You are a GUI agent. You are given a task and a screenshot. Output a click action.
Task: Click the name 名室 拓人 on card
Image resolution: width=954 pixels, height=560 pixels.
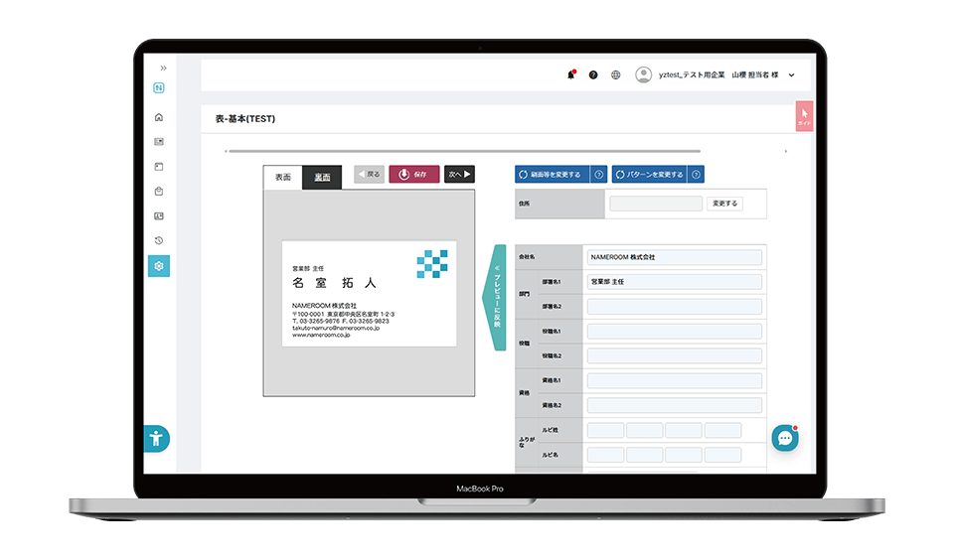coord(334,283)
